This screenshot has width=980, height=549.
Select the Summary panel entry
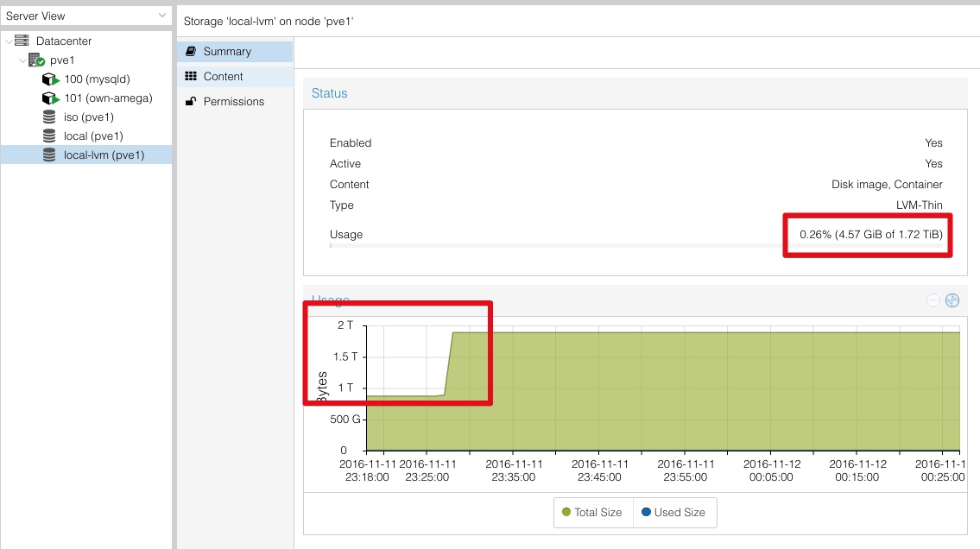(226, 51)
